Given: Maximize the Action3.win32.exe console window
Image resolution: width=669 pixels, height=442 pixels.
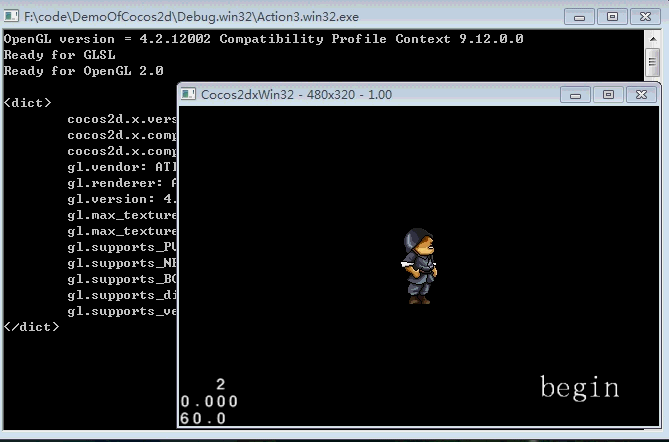Looking at the screenshot, I should [611, 17].
